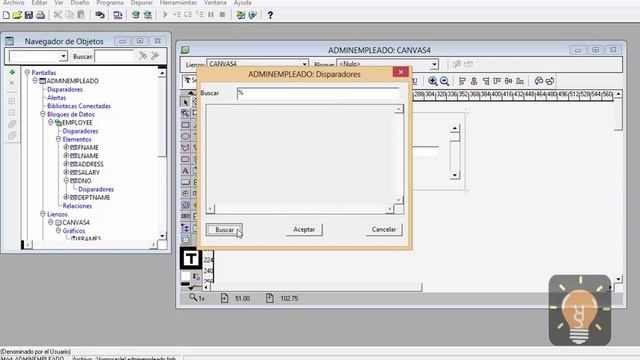The image size is (640, 360).
Task: Collapse the ADMINEMPLEADO module node
Action: coord(35,81)
